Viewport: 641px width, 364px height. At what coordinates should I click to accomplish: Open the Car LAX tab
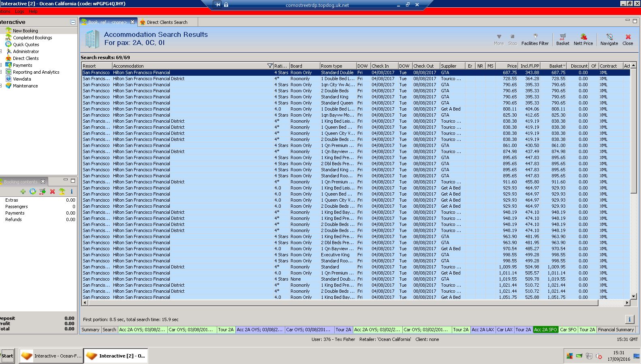[x=504, y=330]
